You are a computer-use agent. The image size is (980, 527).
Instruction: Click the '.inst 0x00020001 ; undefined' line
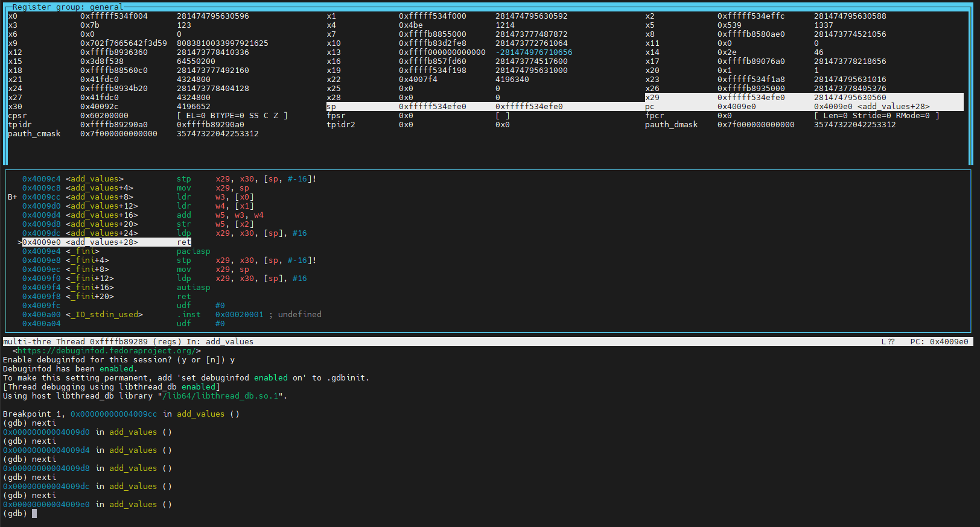pyautogui.click(x=249, y=315)
